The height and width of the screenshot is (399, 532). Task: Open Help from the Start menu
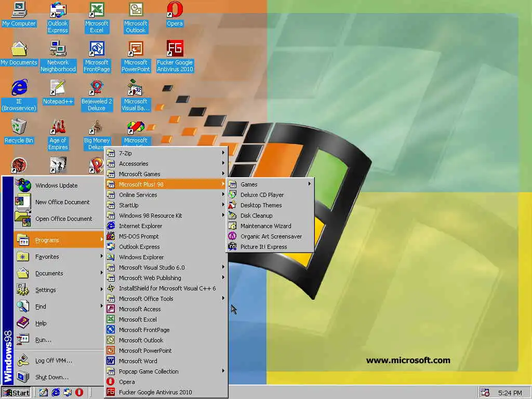click(x=59, y=323)
